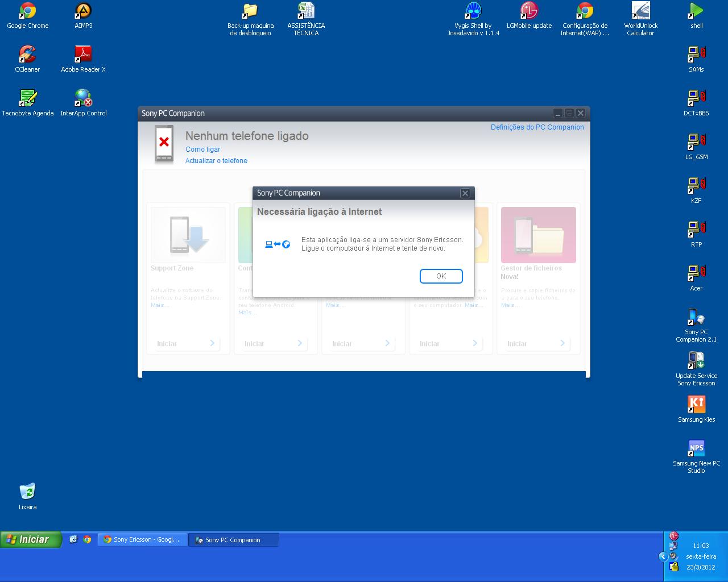Click the Chrome quick launch icon
Image resolution: width=728 pixels, height=582 pixels.
coord(87,539)
